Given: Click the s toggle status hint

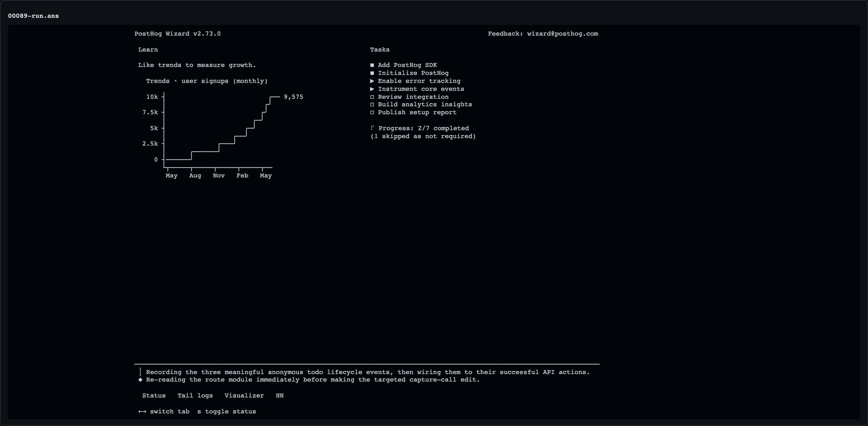Looking at the screenshot, I should (227, 411).
